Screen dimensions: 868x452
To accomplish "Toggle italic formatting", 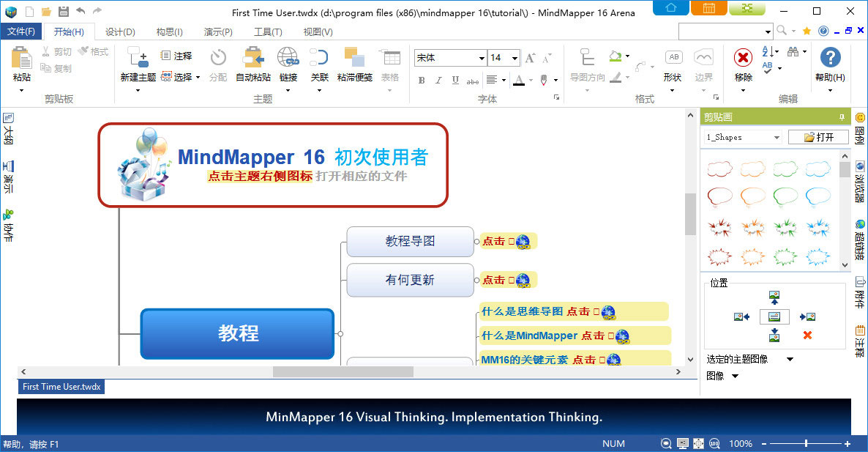I will pos(438,81).
